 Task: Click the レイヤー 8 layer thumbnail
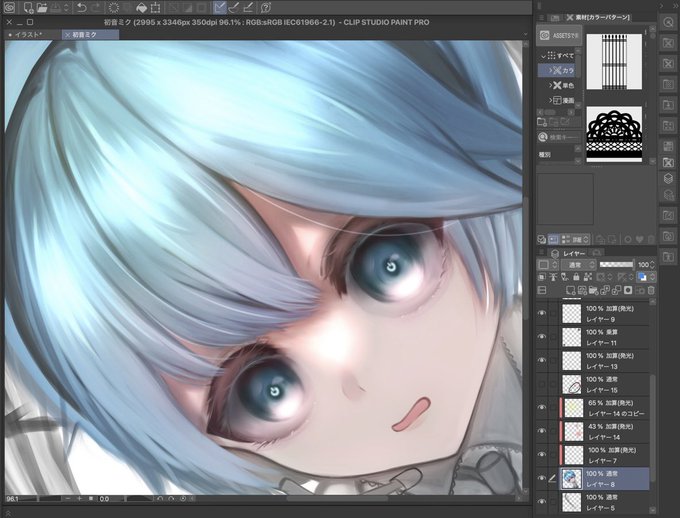(x=572, y=479)
